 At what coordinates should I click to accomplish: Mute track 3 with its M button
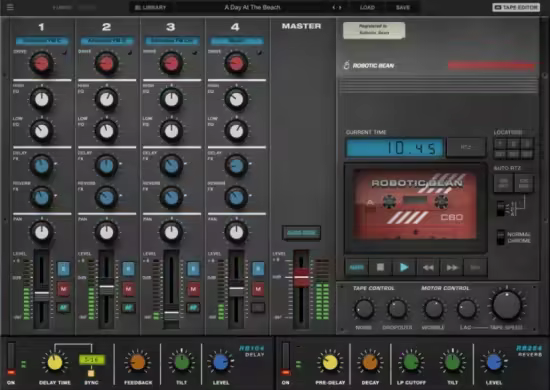tap(193, 289)
